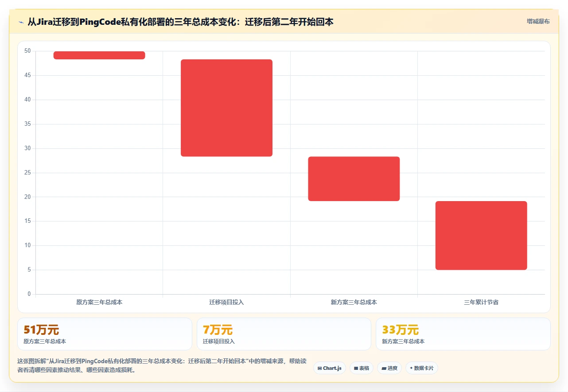Click the x-axis label 新方案三年总成本
This screenshot has width=568, height=392.
pos(354,303)
